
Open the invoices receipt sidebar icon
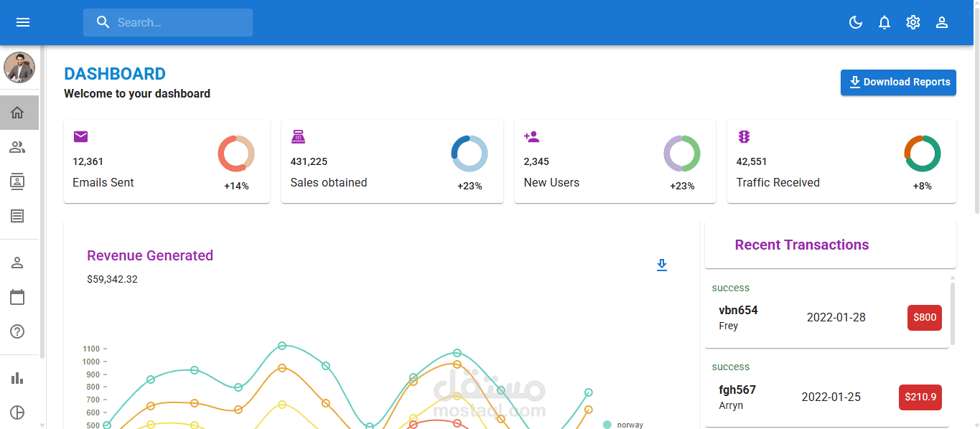pos(18,216)
